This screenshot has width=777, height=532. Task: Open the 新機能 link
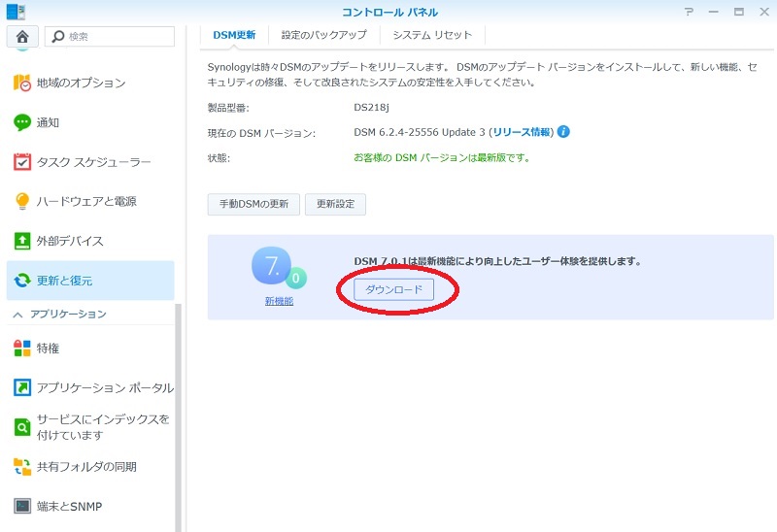279,301
